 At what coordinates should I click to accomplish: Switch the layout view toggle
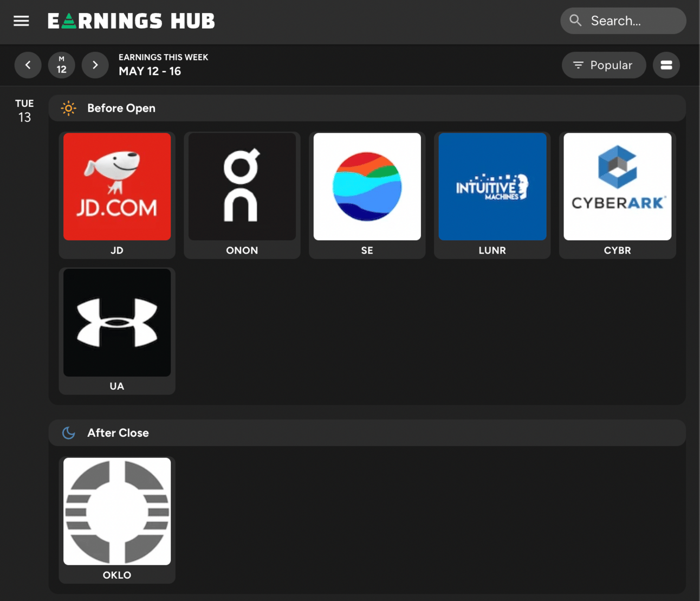click(666, 65)
